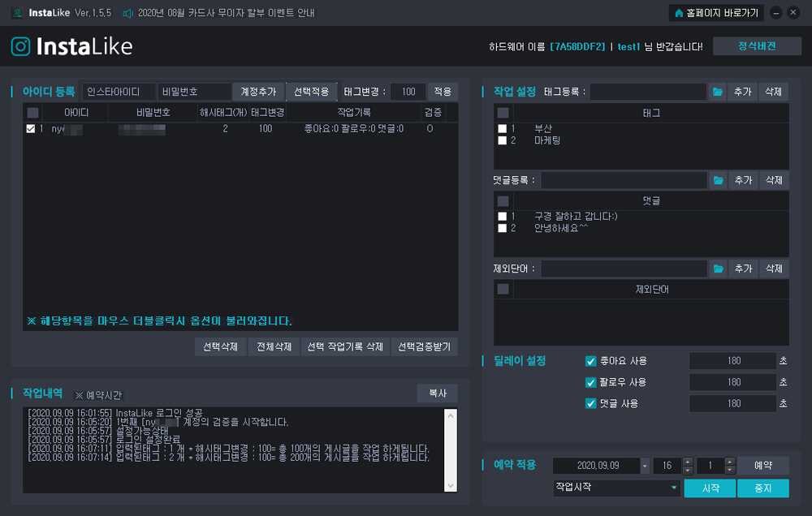Click 추가 next to 댓글등록
Screen dimensions: 812x516
pos(743,180)
